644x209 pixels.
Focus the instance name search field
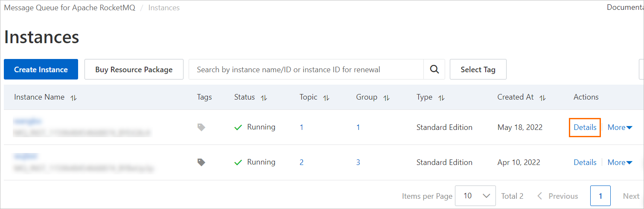coord(306,70)
